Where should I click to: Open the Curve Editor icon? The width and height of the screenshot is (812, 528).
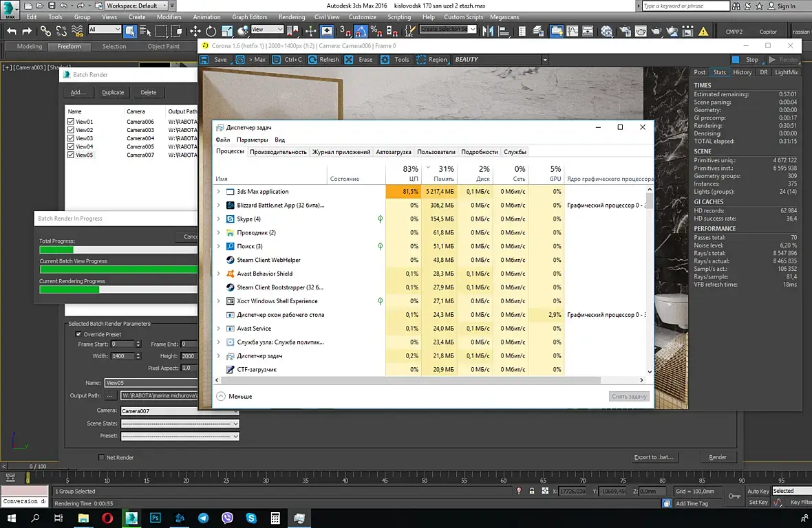pyautogui.click(x=573, y=32)
